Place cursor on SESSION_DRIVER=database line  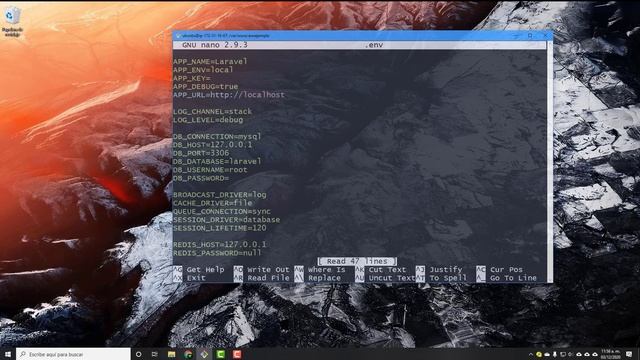point(227,220)
